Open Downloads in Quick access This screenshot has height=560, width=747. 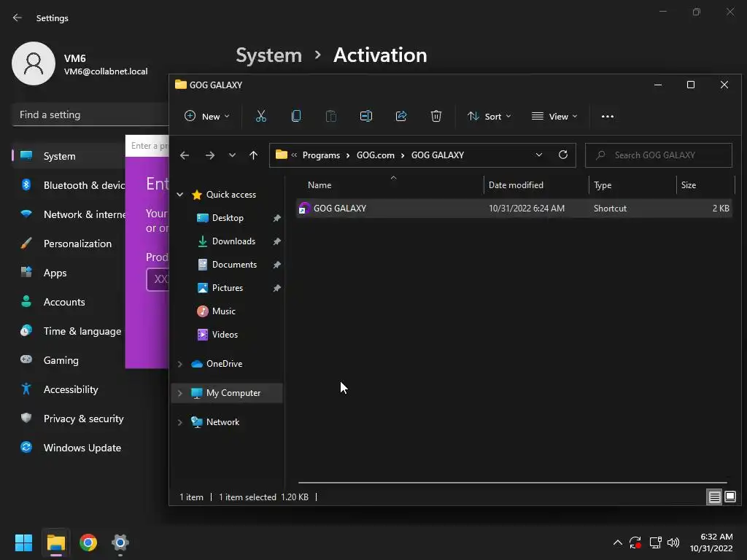pyautogui.click(x=233, y=241)
